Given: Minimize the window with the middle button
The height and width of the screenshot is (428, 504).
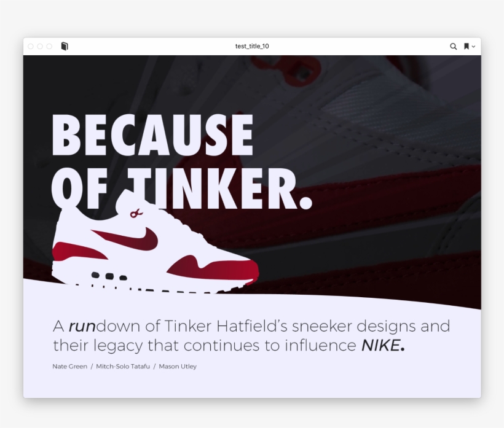Looking at the screenshot, I should (x=40, y=46).
